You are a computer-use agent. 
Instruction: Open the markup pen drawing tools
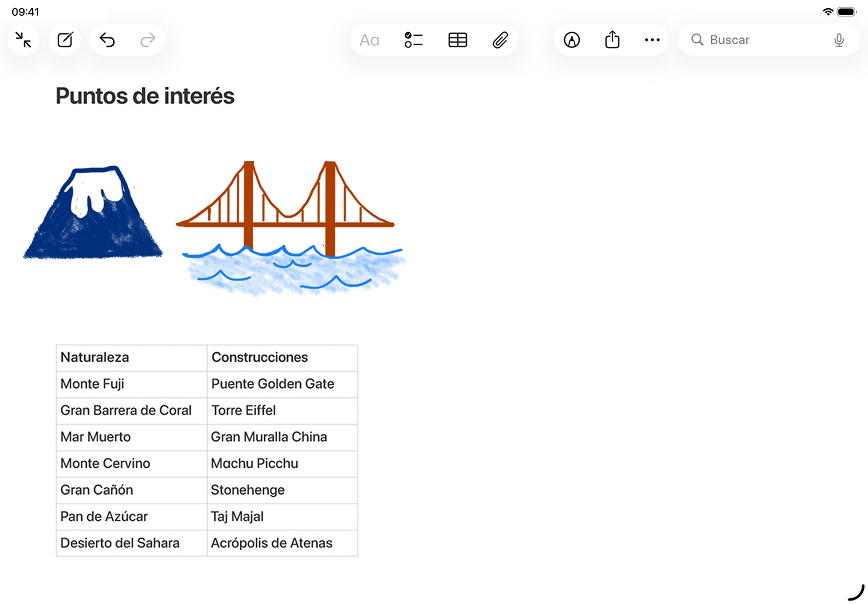click(x=571, y=40)
